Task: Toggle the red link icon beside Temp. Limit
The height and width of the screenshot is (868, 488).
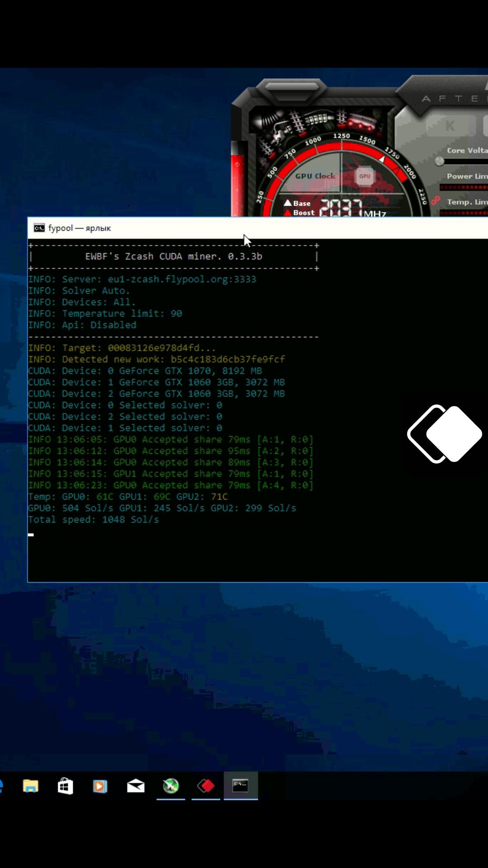Action: tap(435, 200)
